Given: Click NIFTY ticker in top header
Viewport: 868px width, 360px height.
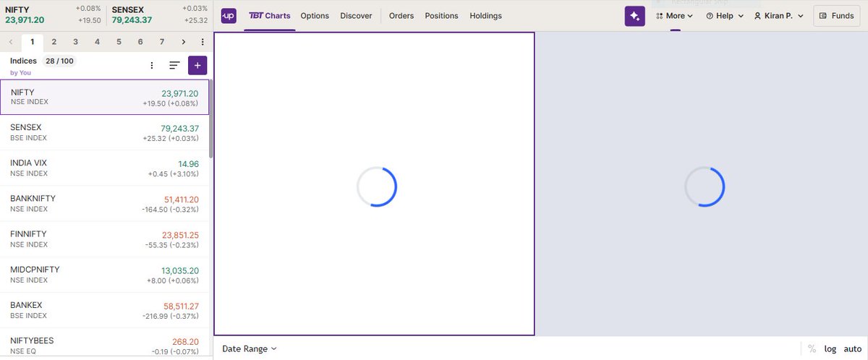Looking at the screenshot, I should click(x=53, y=14).
